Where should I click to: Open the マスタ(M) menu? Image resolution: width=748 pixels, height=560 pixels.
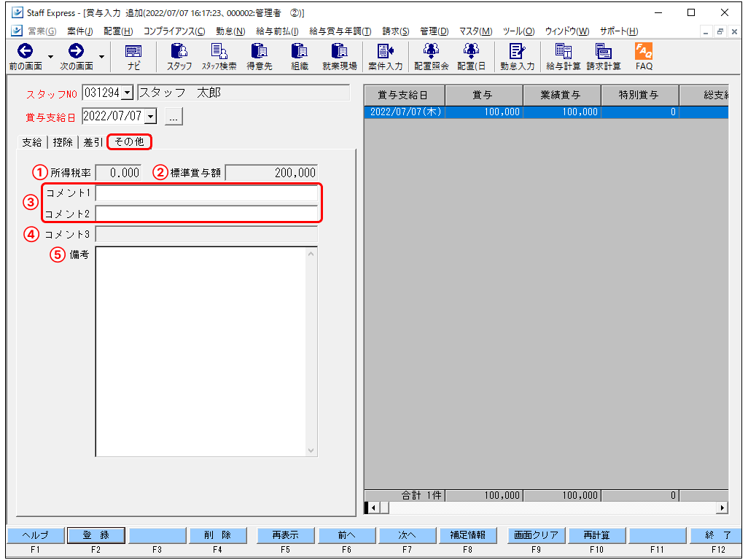[475, 31]
